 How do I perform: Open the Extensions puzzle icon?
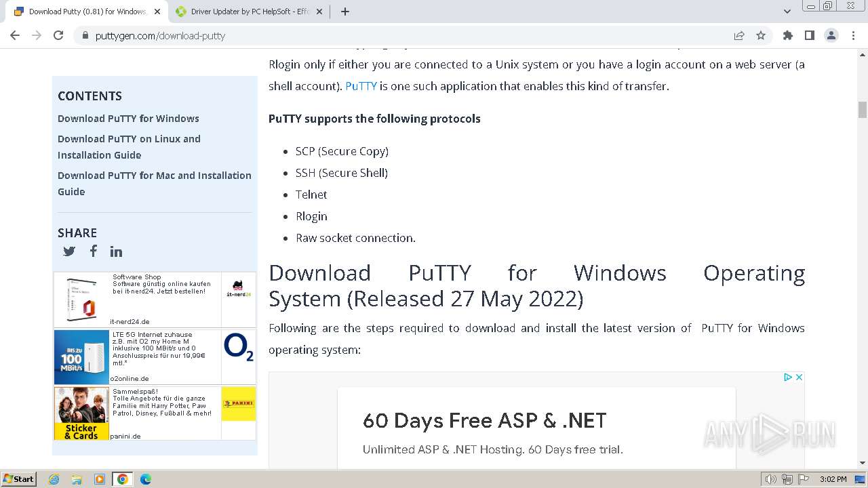788,35
